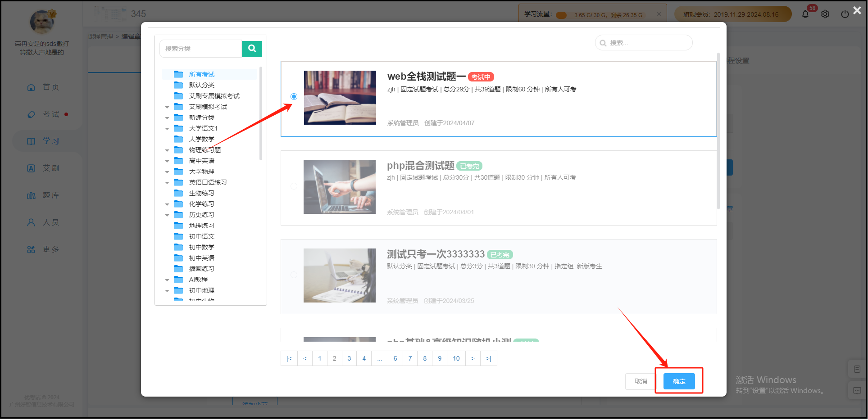Viewport: 868px width, 420px height.
Task: Click the 默认分类 folder icon
Action: point(178,85)
